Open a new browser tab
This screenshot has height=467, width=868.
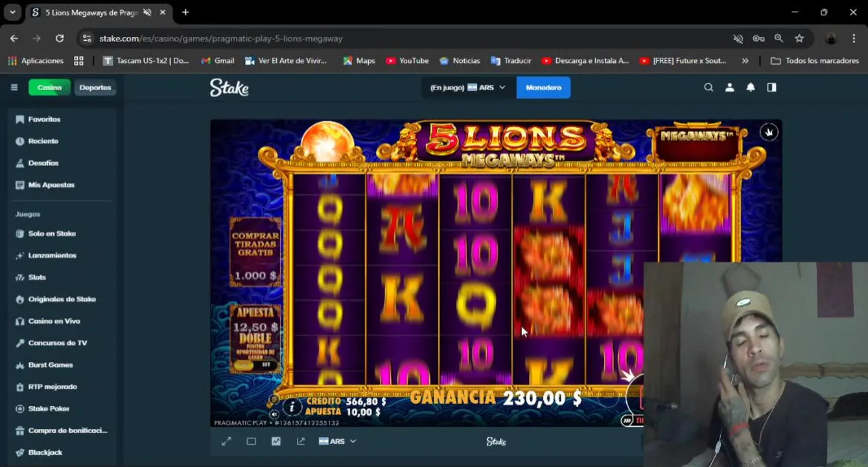click(185, 12)
